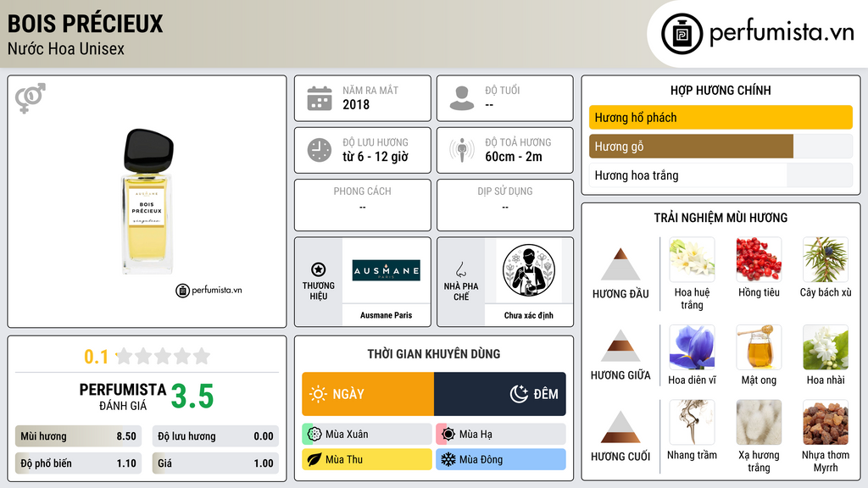Viewport: 868px width, 488px height.
Task: Click the snowflake icon for Mùa Đông
Action: pos(448,459)
